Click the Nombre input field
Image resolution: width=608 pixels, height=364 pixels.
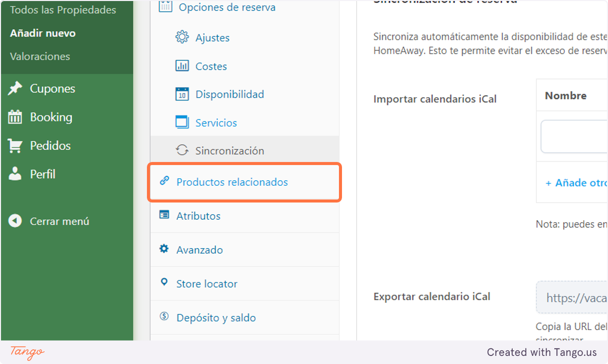click(574, 136)
